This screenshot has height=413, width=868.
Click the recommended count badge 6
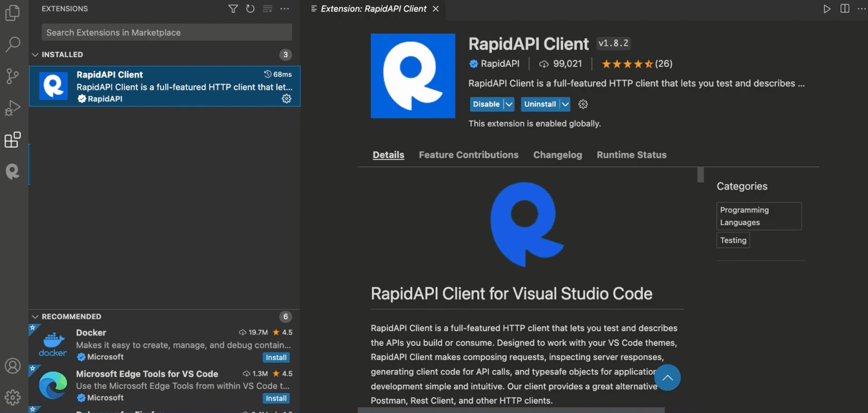[286, 317]
